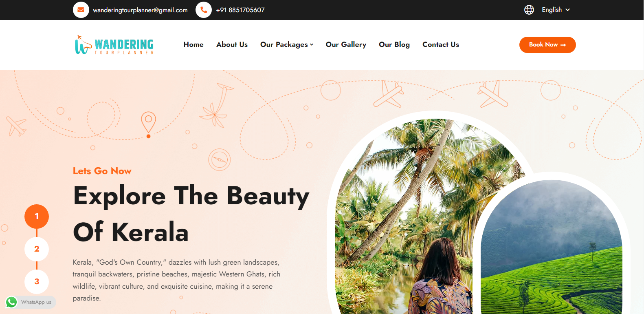The image size is (644, 314).
Task: Click the tea plantation hill photo
Action: [x=552, y=249]
